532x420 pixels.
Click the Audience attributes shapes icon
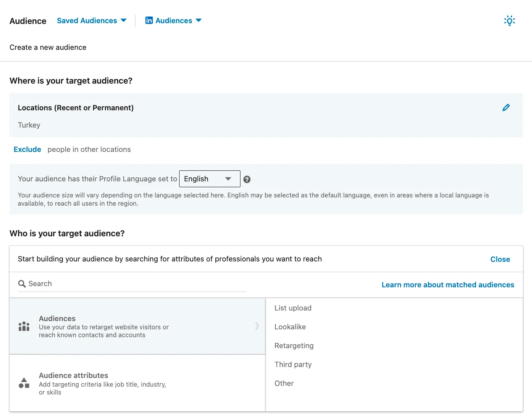coord(24,383)
